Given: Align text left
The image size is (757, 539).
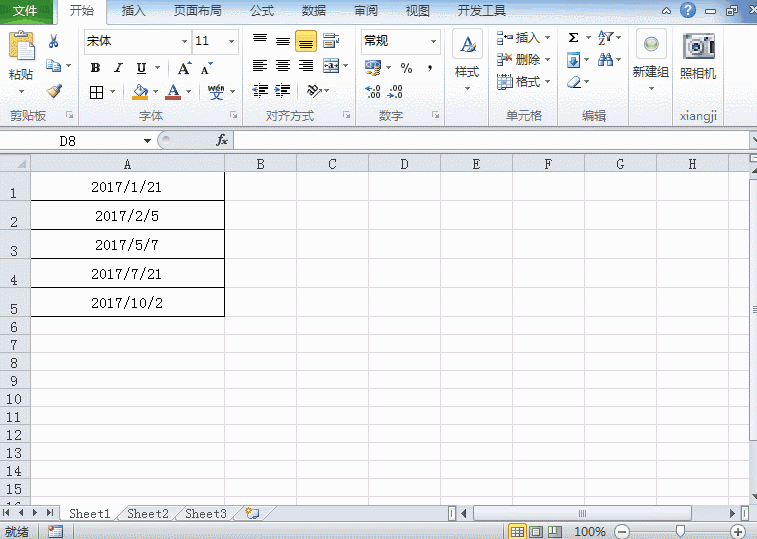Looking at the screenshot, I should (x=260, y=66).
